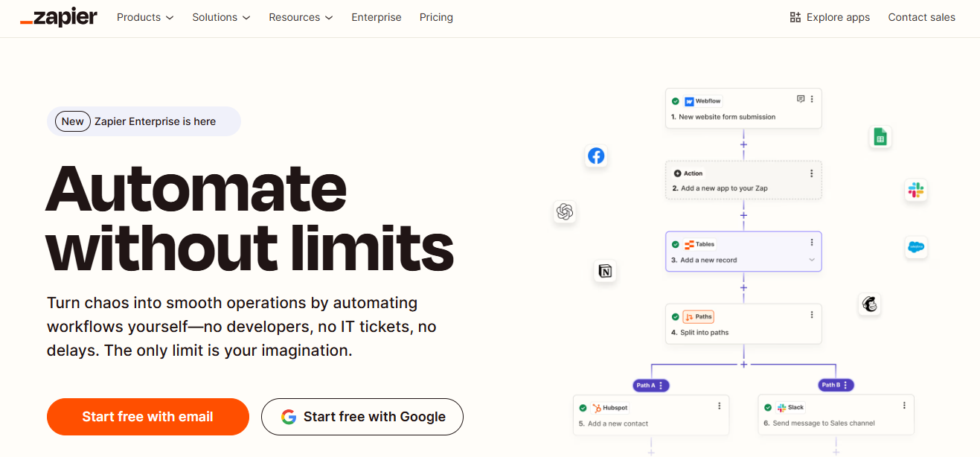Click the floating Slack app icon
The width and height of the screenshot is (980, 457).
pos(915,190)
